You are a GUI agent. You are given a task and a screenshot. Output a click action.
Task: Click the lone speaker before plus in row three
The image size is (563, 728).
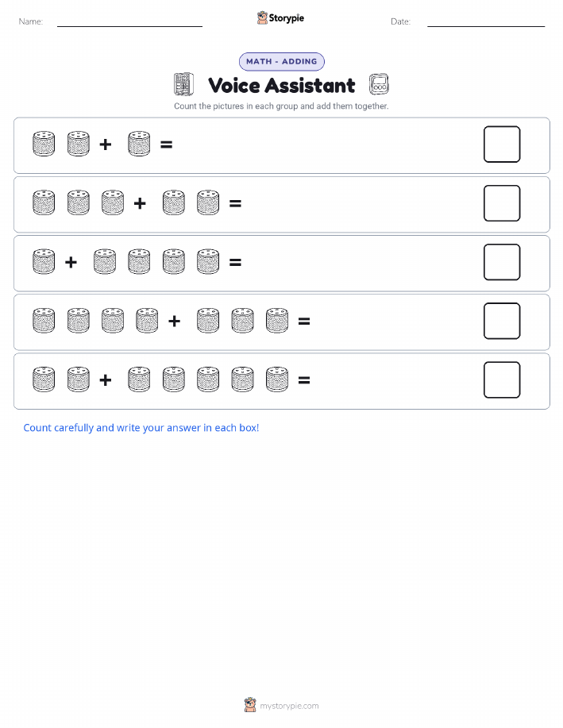point(44,262)
